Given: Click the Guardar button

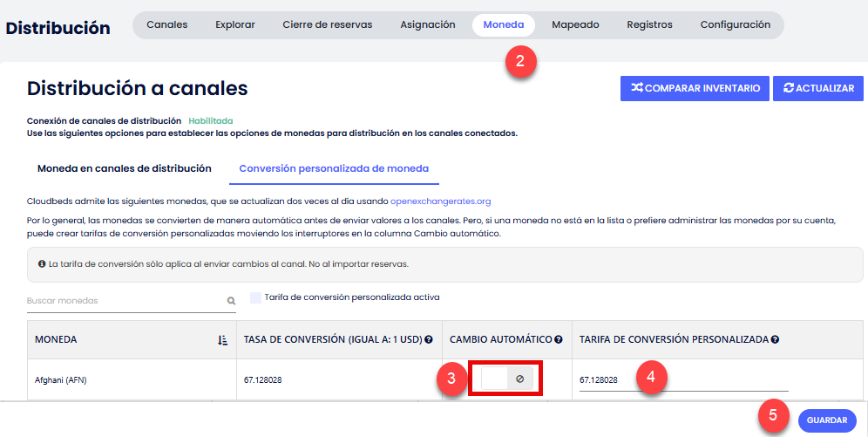Looking at the screenshot, I should (827, 420).
